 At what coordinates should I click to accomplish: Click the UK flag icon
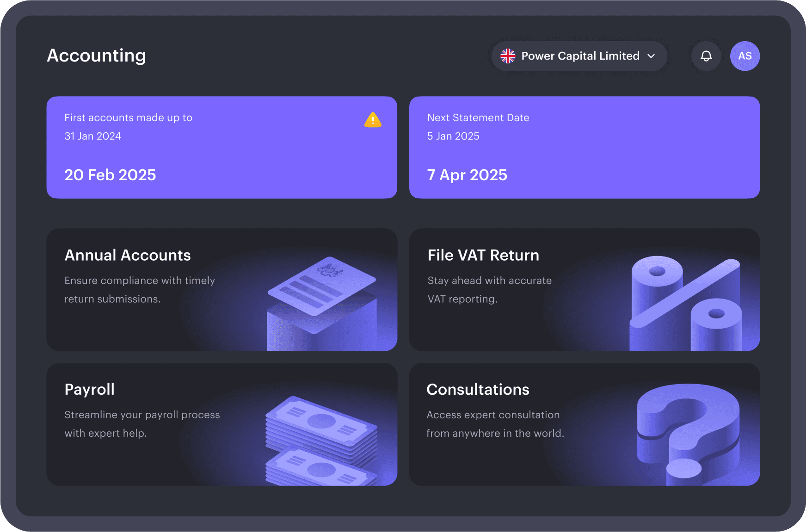pyautogui.click(x=508, y=56)
